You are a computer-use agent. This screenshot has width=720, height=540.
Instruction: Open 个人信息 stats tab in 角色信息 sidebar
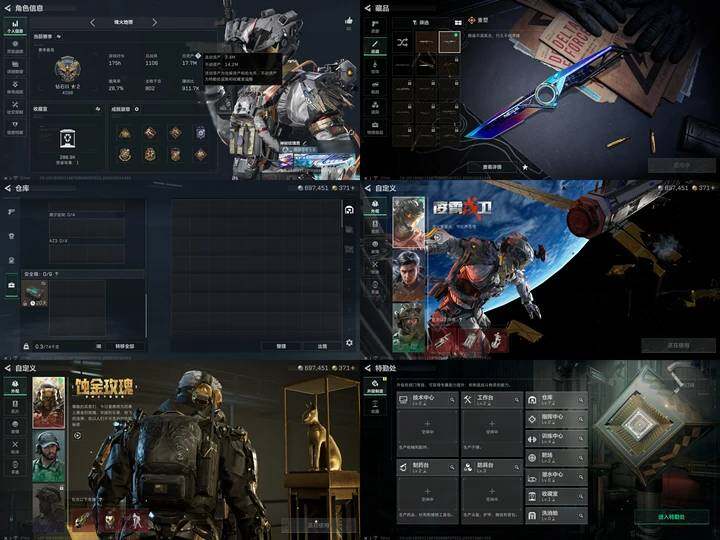[x=15, y=26]
